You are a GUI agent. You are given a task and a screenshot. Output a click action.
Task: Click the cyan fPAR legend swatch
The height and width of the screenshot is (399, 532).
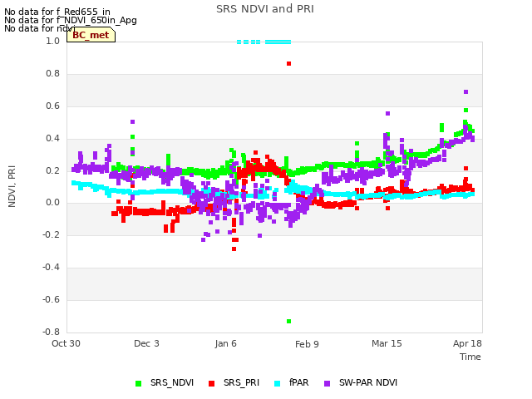pyautogui.click(x=277, y=383)
